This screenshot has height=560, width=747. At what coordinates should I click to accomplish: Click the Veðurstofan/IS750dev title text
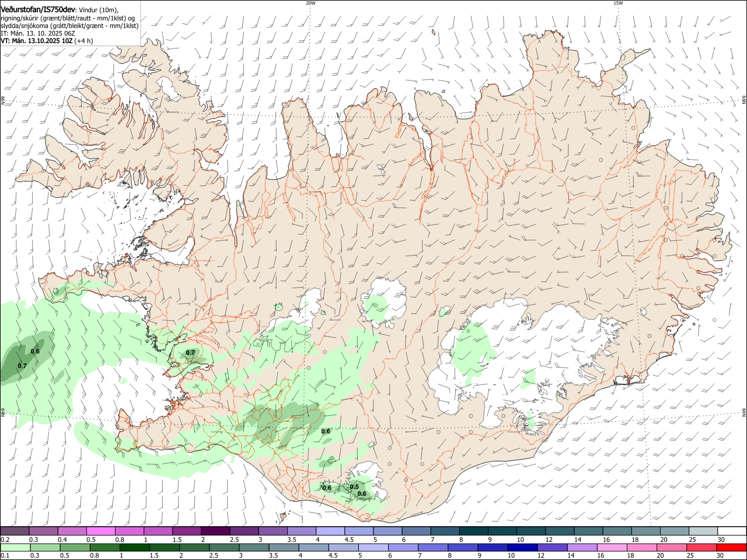[38, 9]
